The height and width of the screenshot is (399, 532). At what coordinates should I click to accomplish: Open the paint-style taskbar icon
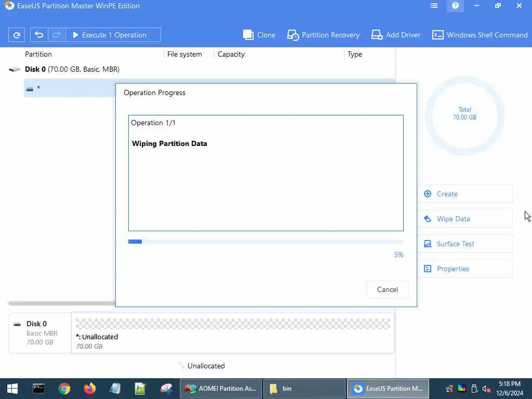[x=166, y=389]
